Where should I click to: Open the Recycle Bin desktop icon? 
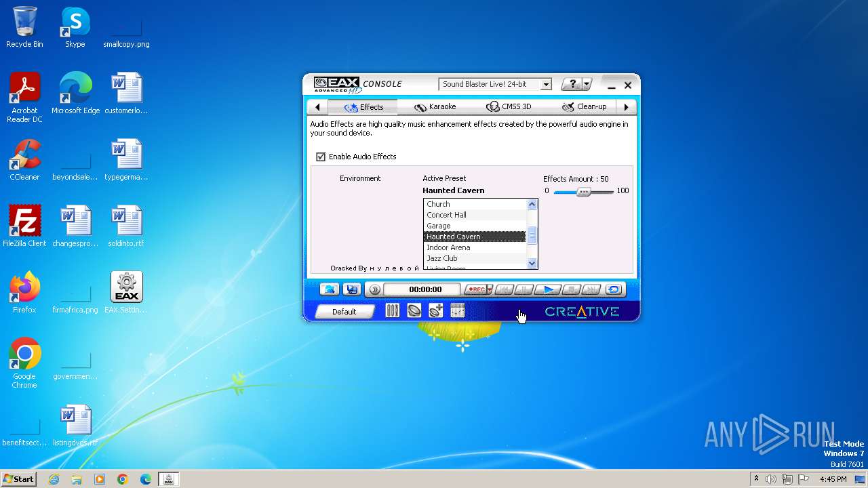pos(24,27)
